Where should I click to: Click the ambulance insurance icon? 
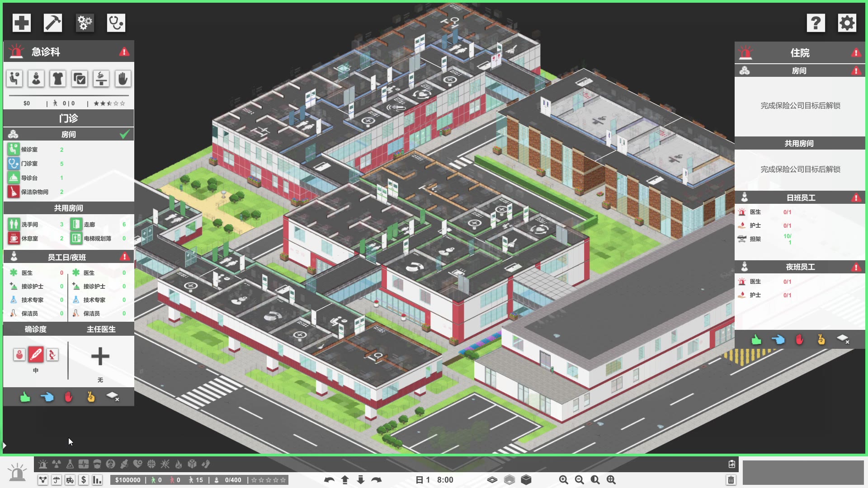coord(70,480)
